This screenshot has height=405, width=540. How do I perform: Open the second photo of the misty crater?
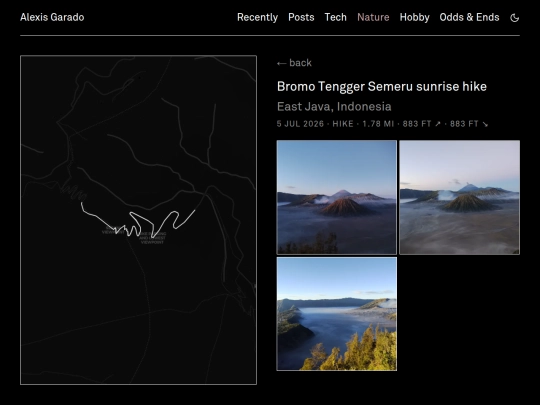pyautogui.click(x=459, y=197)
